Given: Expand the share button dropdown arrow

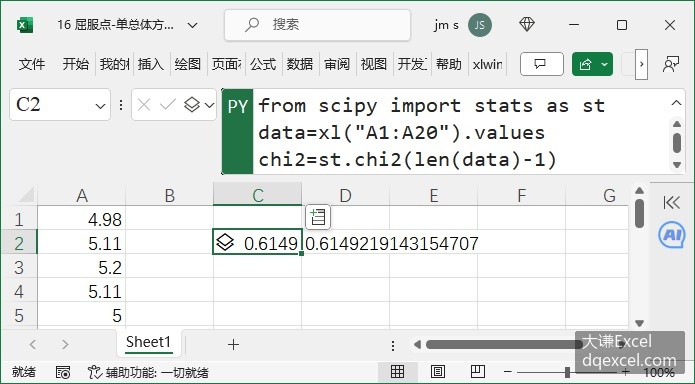Looking at the screenshot, I should 605,64.
